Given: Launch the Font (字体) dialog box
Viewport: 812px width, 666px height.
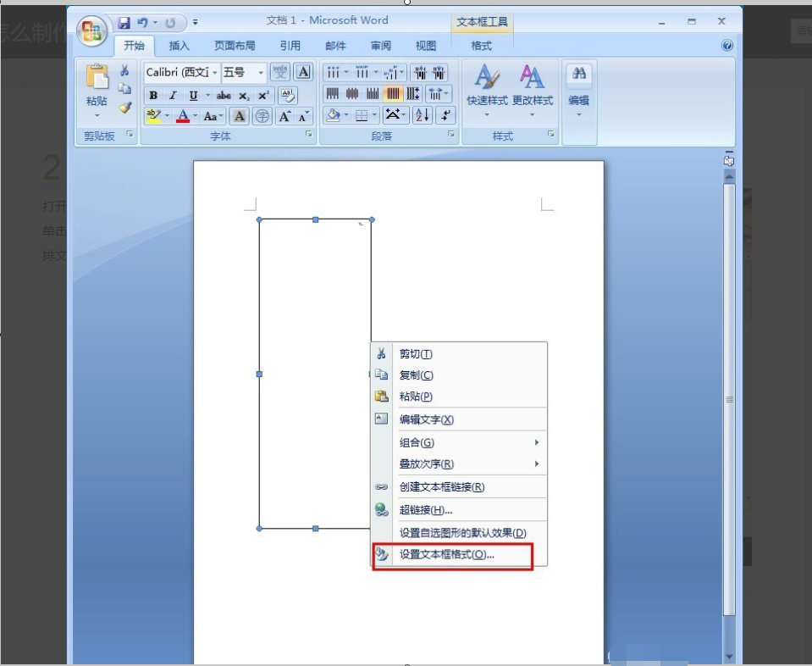Looking at the screenshot, I should tap(309, 134).
